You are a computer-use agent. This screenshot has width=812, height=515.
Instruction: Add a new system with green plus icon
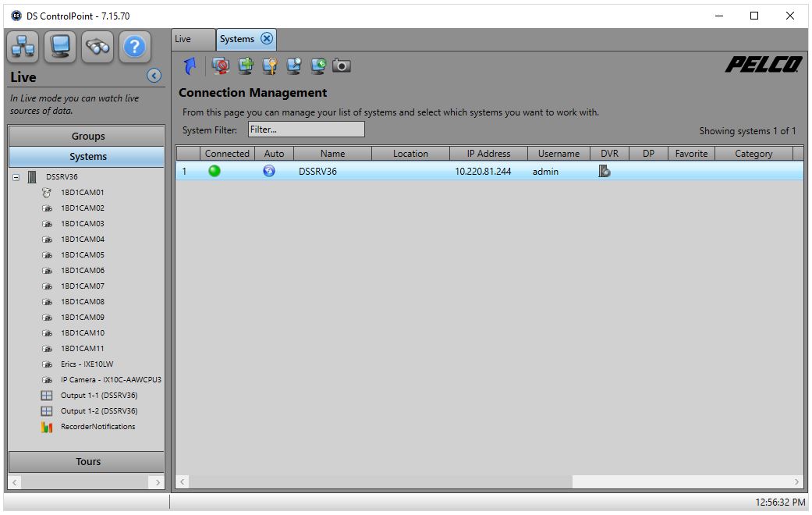tap(244, 66)
